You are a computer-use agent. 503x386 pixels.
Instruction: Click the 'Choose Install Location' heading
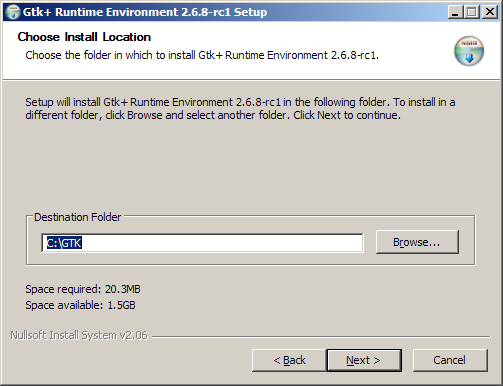click(84, 37)
